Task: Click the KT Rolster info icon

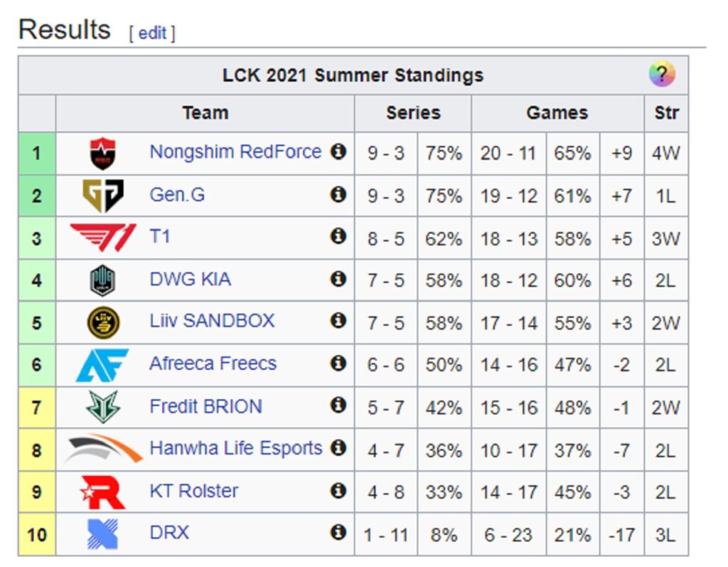Action: (338, 490)
